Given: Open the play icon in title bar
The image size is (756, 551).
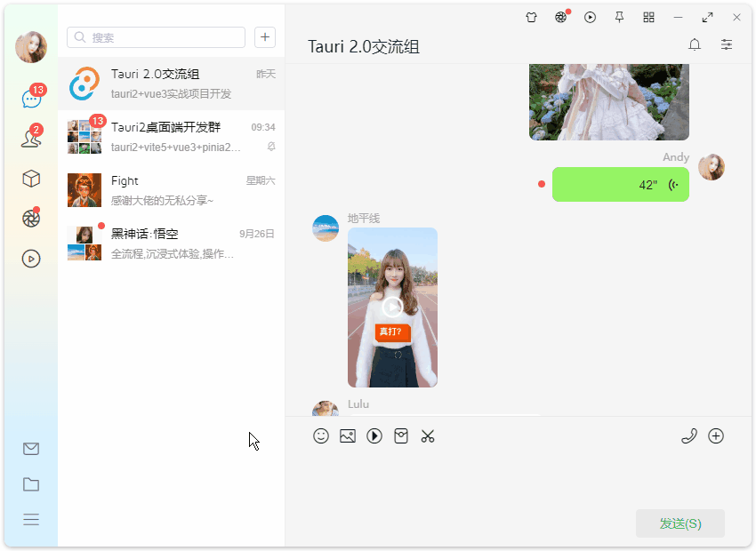Looking at the screenshot, I should [x=591, y=18].
